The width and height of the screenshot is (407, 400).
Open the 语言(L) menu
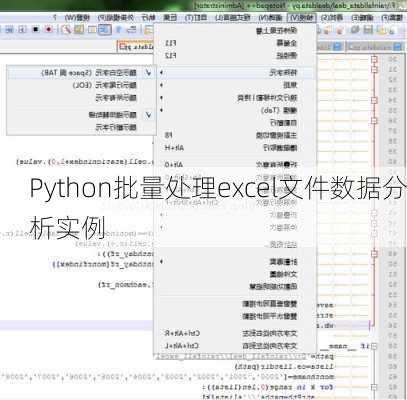click(x=233, y=17)
